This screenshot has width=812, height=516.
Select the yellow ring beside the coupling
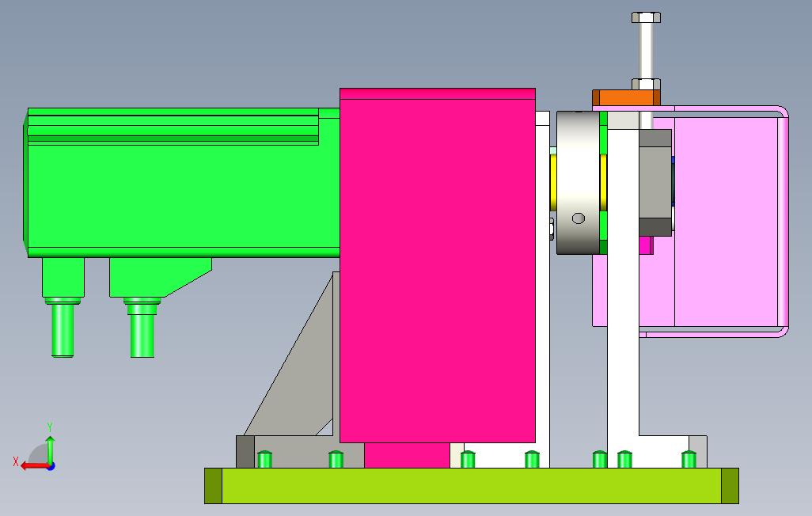553,182
